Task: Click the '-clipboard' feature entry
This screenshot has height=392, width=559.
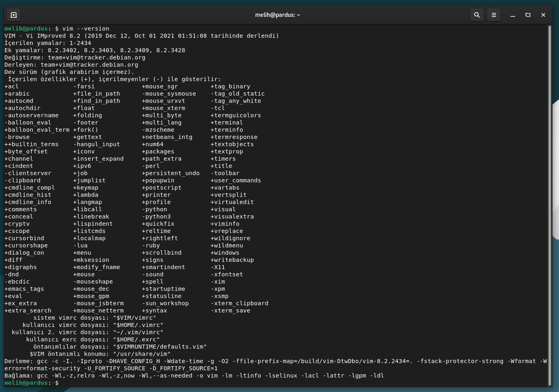Action: click(x=23, y=180)
